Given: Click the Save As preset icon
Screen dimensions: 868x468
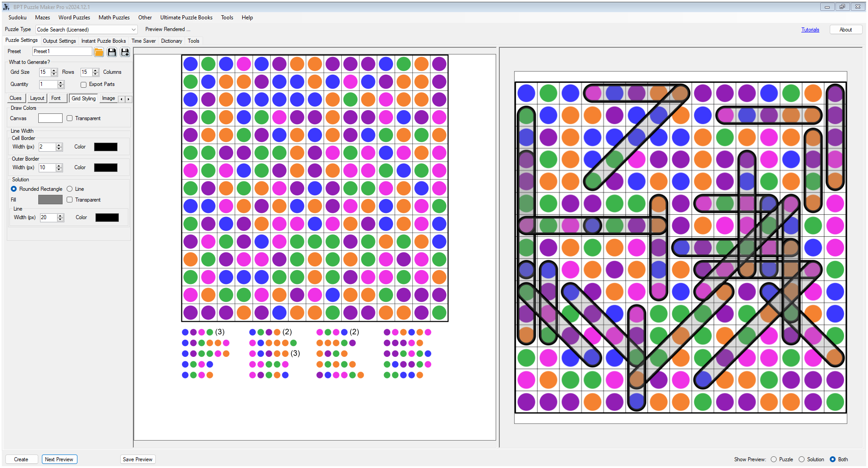Looking at the screenshot, I should click(125, 52).
